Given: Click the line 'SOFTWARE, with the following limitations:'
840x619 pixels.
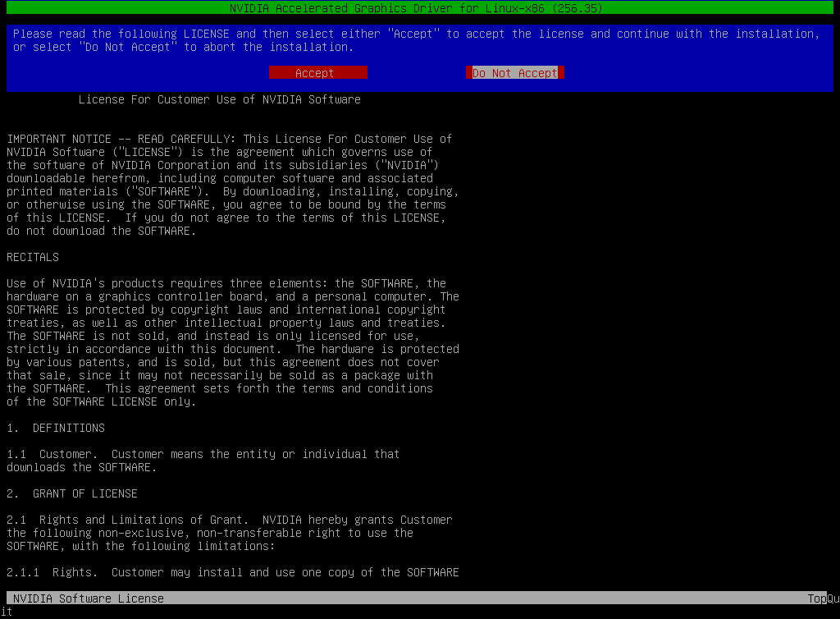Looking at the screenshot, I should tap(140, 546).
